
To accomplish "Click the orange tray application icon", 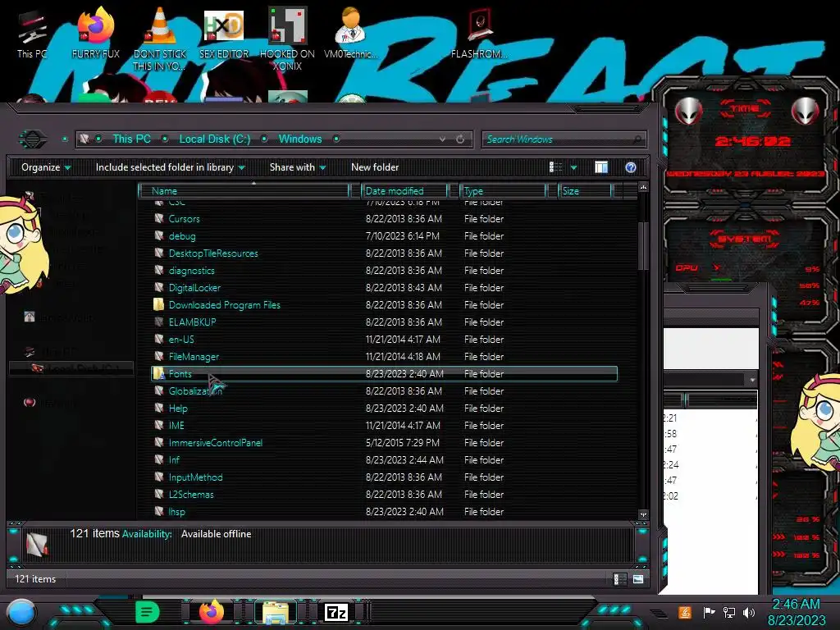I will (x=684, y=612).
